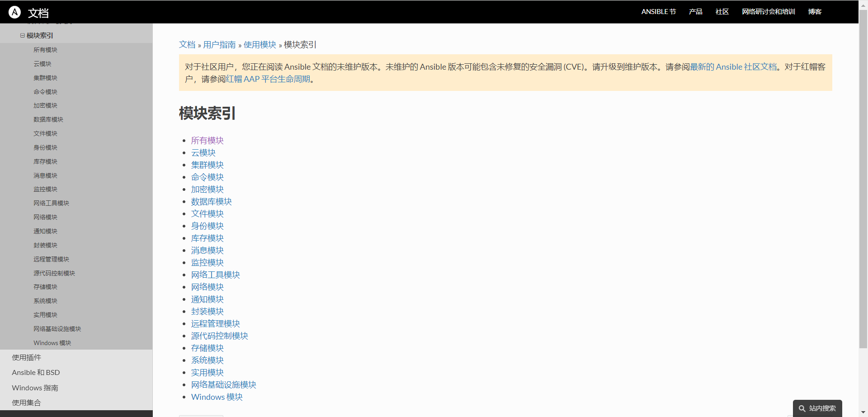Select 监控模块 in the sidebar
The width and height of the screenshot is (868, 417).
tap(45, 189)
